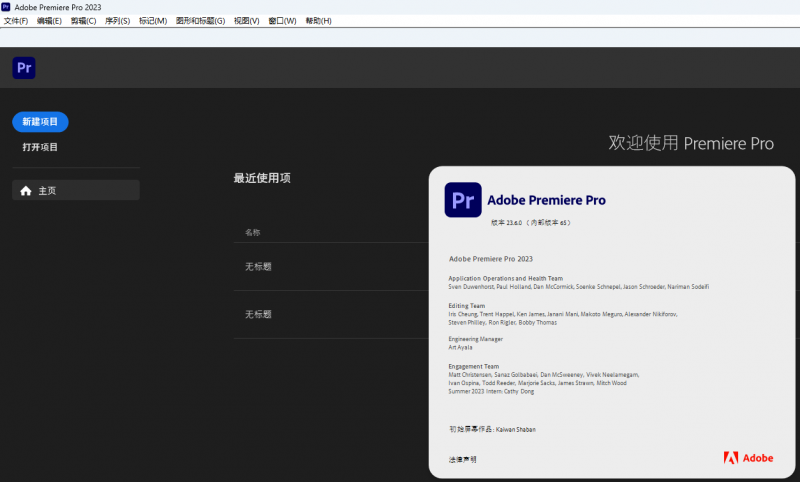Click the 最近使用项 heading

[262, 178]
